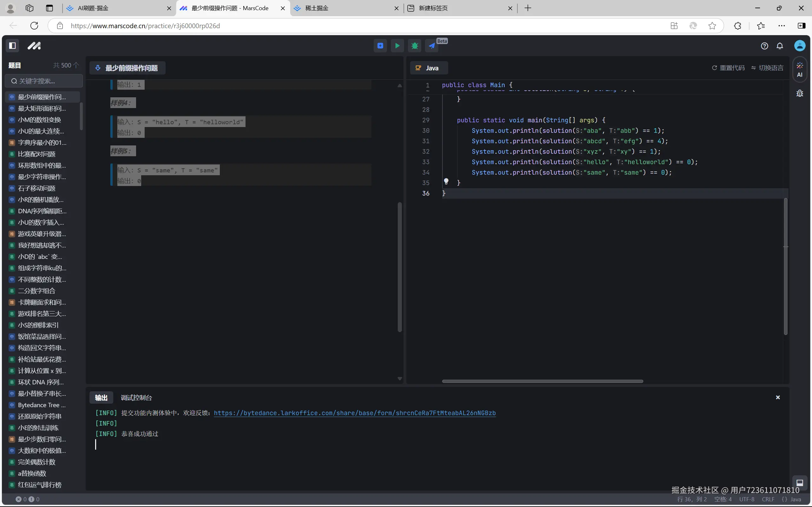Viewport: 812px width, 507px height.
Task: Click the editor horizontal scrollbar
Action: [x=542, y=381]
